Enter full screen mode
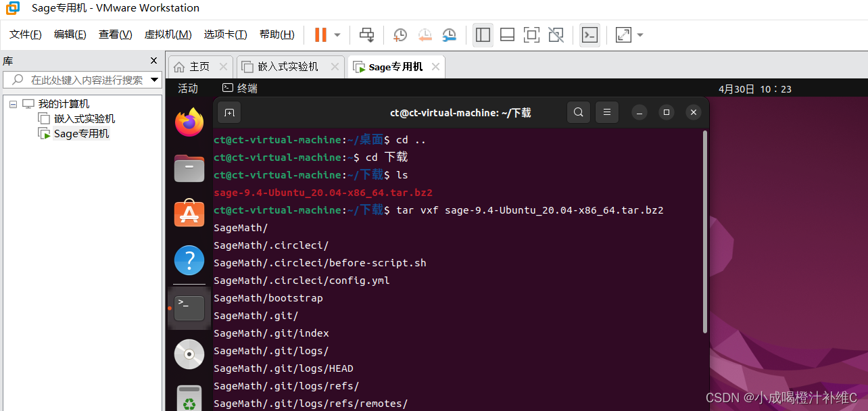868x411 pixels. pyautogui.click(x=531, y=34)
